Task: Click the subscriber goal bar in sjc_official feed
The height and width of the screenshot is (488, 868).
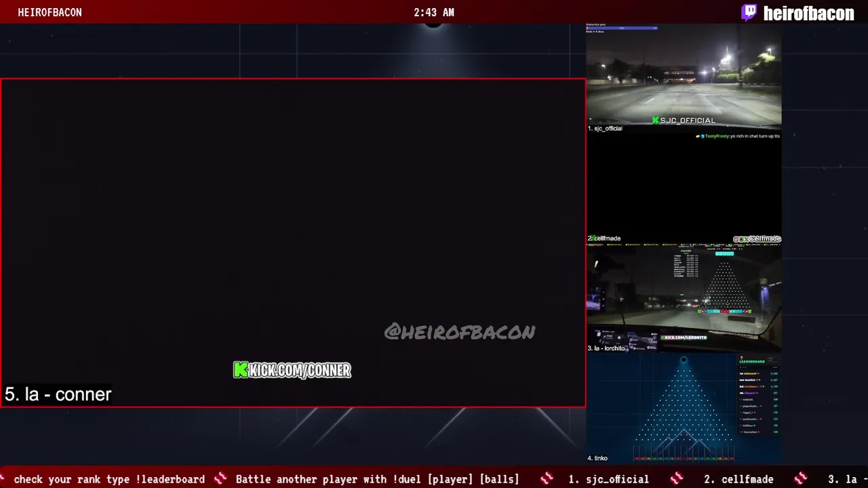Action: pos(622,28)
